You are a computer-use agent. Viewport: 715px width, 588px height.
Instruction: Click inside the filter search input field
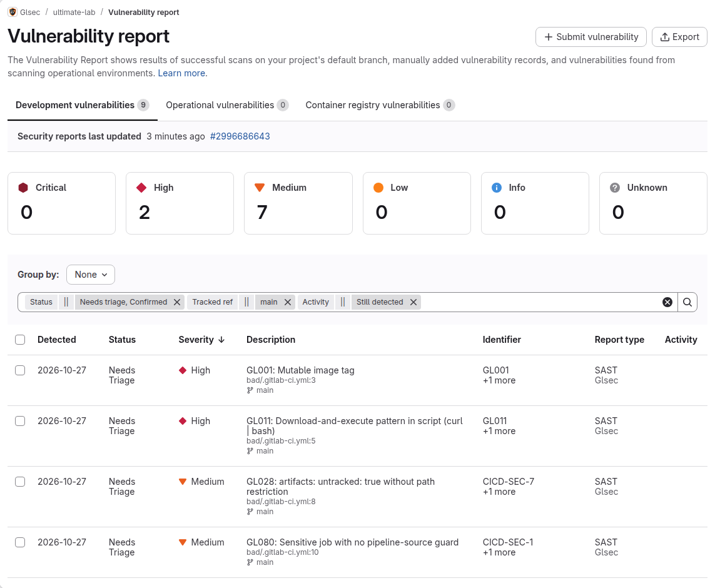click(x=540, y=302)
